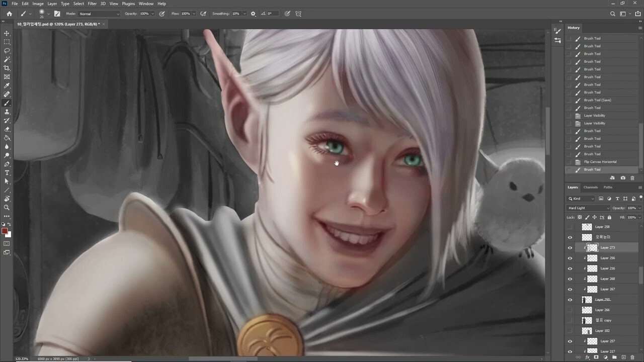Pick the Lasso tool
This screenshot has height=362, width=644.
tap(7, 51)
